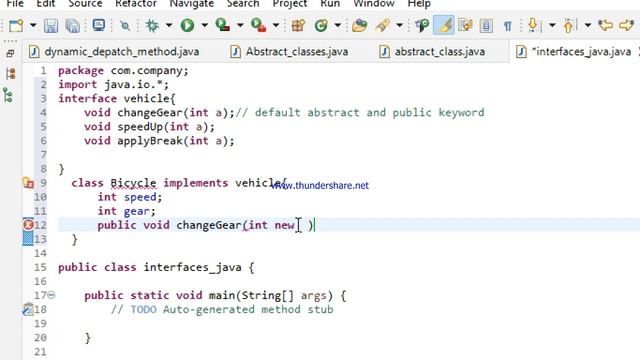Select the interfaces_java.java tab

point(574,52)
